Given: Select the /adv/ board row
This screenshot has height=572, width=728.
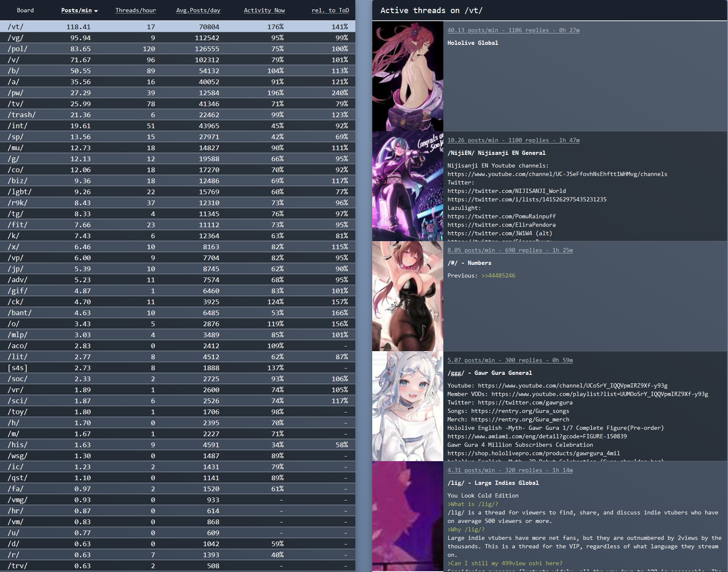Looking at the screenshot, I should point(178,280).
